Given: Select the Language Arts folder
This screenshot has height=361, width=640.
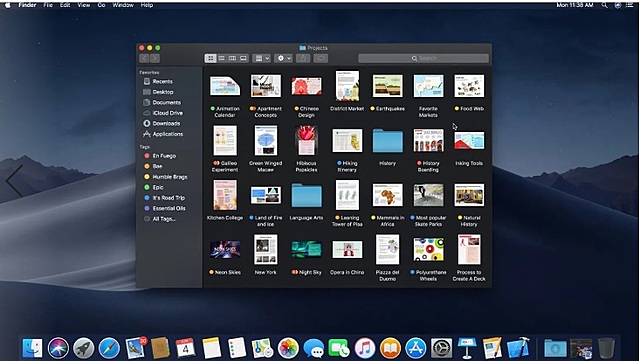Looking at the screenshot, I should pyautogui.click(x=307, y=195).
